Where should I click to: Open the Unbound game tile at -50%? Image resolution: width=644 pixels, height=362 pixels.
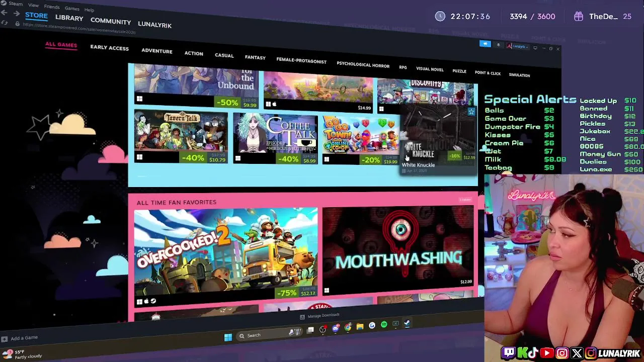196,85
